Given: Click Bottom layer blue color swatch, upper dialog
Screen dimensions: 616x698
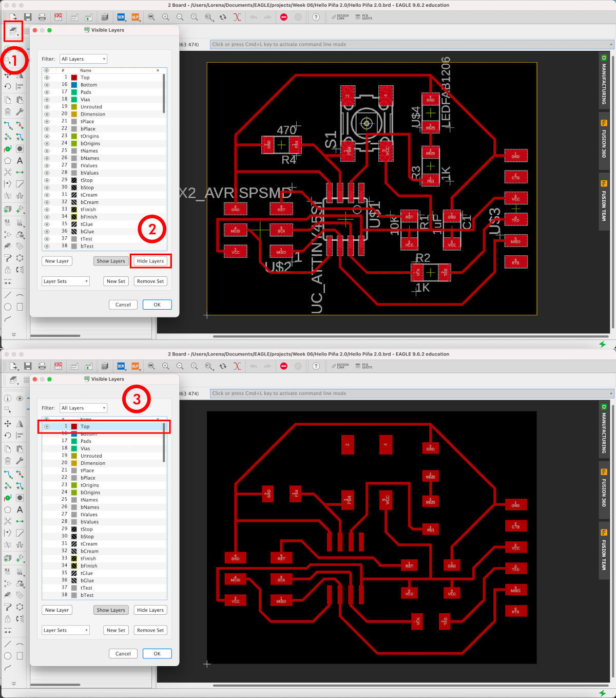Looking at the screenshot, I should click(74, 85).
